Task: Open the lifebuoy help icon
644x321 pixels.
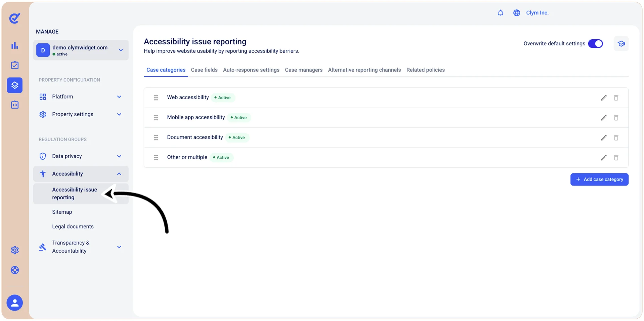Action: pos(15,270)
